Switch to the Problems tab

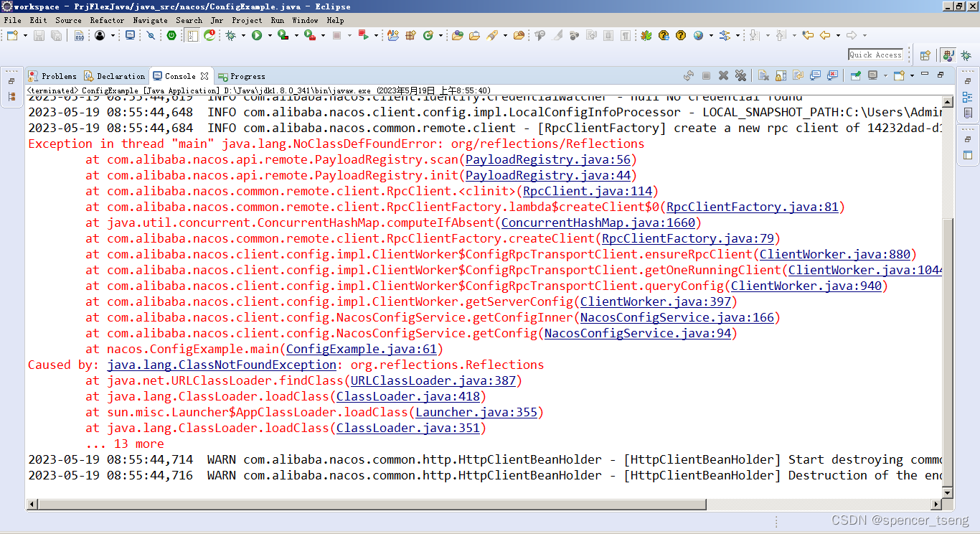tap(52, 75)
